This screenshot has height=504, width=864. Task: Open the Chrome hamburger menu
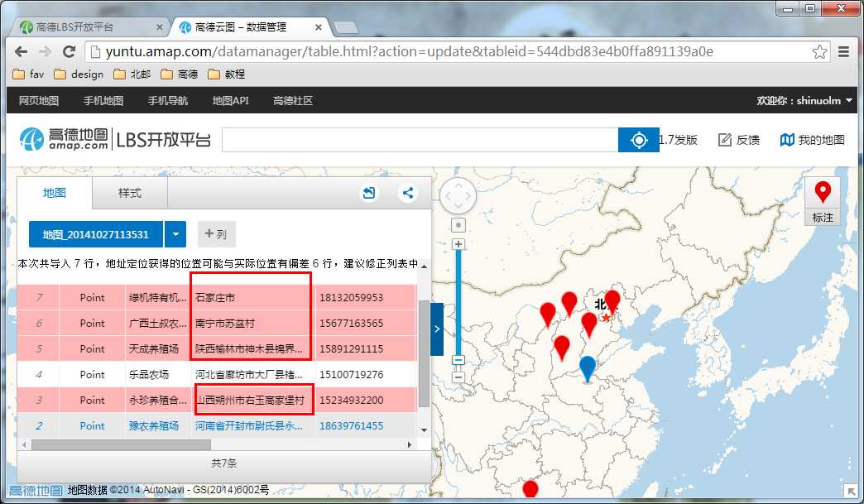[x=843, y=52]
